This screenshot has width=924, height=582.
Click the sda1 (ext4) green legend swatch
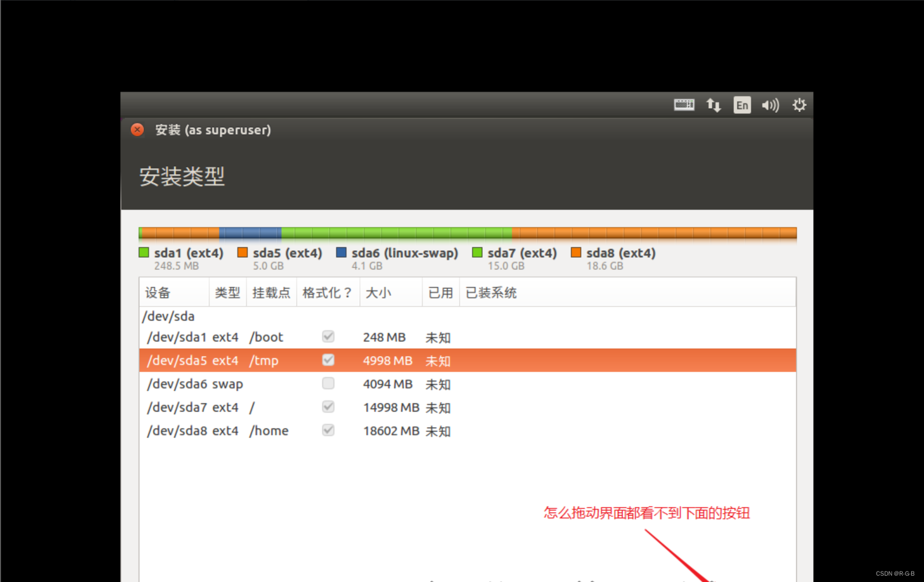coord(144,253)
